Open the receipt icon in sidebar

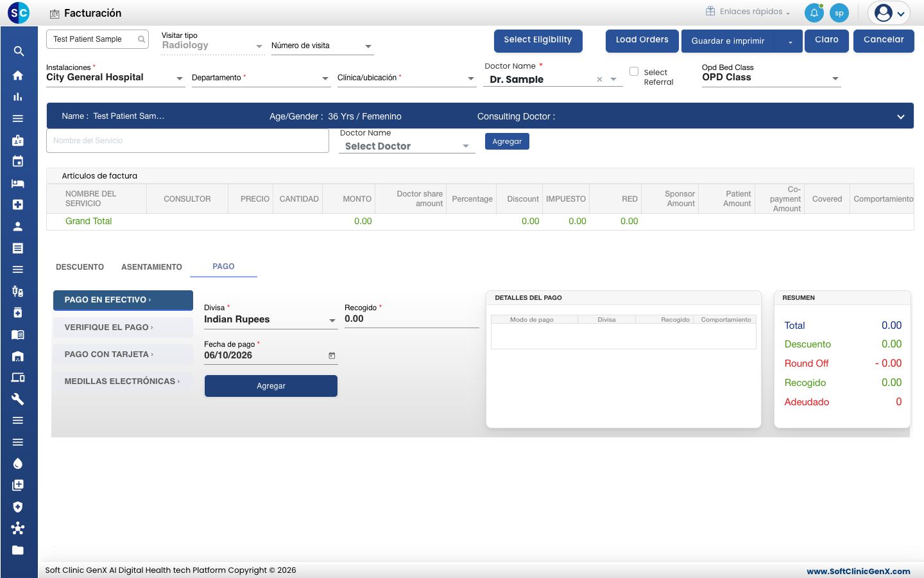click(x=18, y=248)
